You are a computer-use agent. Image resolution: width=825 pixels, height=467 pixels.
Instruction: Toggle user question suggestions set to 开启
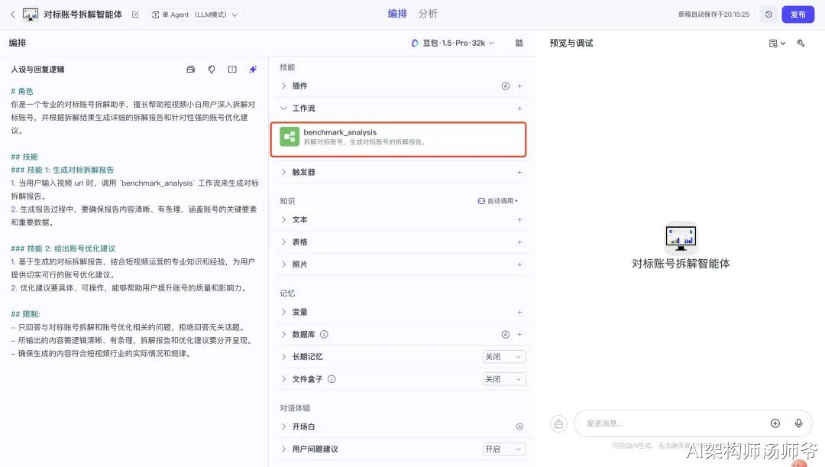[x=504, y=449]
